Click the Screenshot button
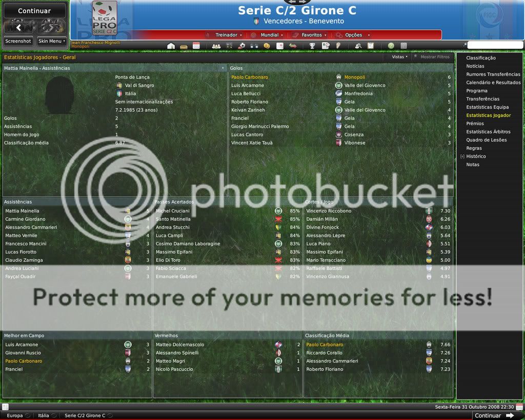Screen dimensions: 525x420 (x=18, y=41)
